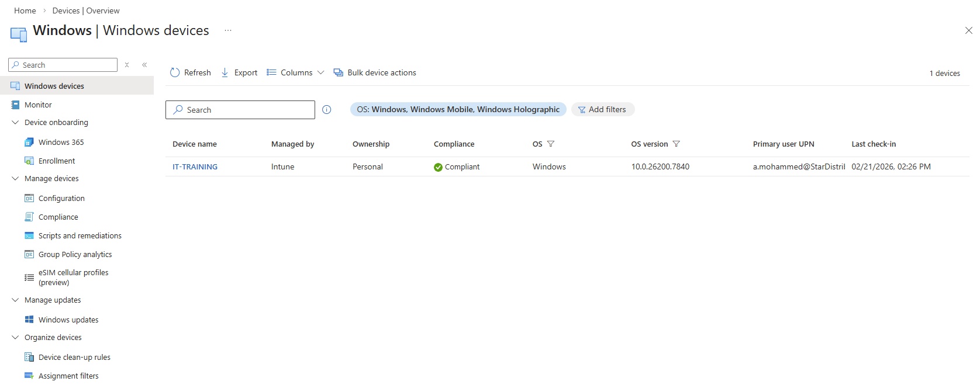
Task: Filter by OS version column funnel icon
Action: click(x=677, y=144)
